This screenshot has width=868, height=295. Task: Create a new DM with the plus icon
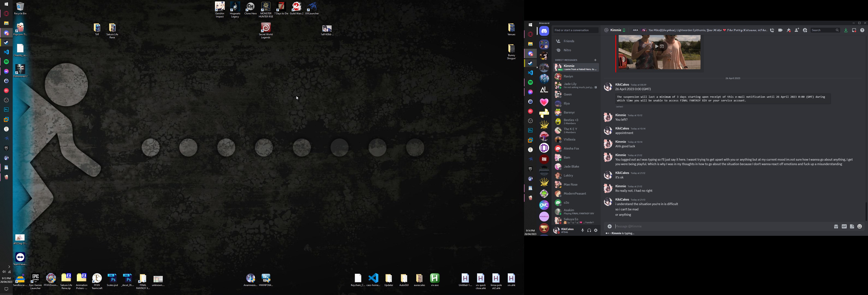(595, 60)
